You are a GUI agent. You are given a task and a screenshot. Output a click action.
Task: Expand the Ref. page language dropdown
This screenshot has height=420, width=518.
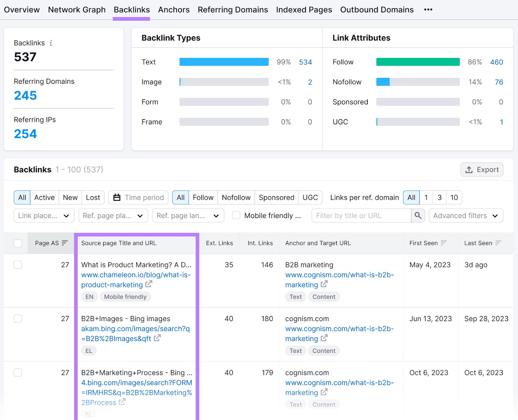coord(188,216)
